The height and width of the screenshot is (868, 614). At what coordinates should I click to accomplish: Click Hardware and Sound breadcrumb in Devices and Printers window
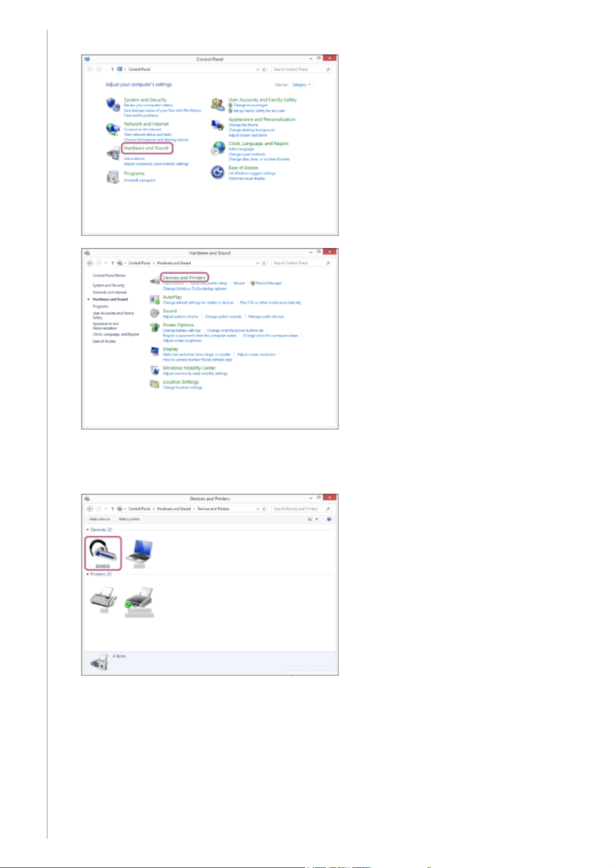(x=174, y=509)
